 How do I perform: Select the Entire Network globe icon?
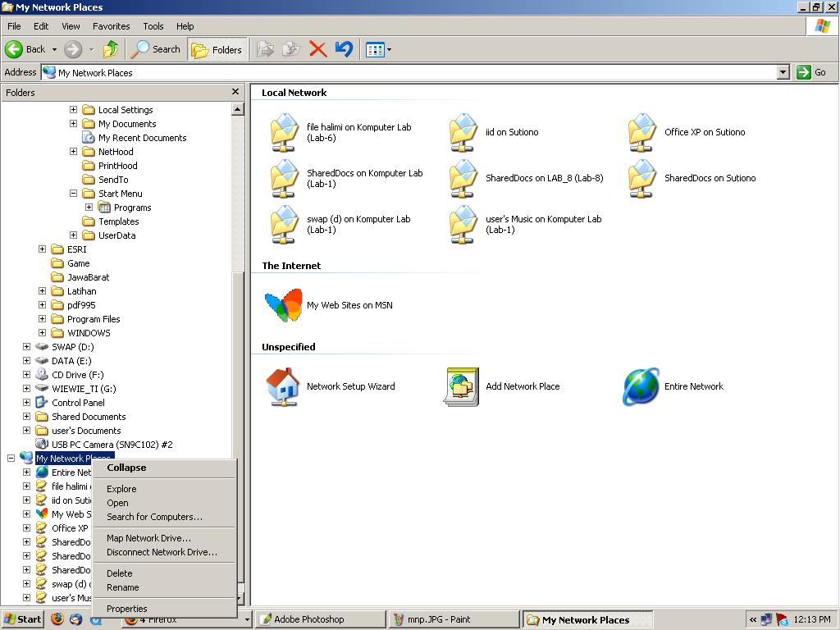641,386
